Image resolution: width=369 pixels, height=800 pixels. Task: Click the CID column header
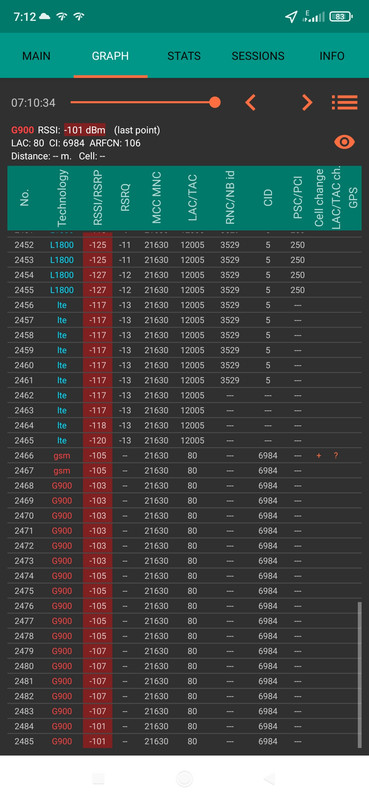[x=268, y=198]
